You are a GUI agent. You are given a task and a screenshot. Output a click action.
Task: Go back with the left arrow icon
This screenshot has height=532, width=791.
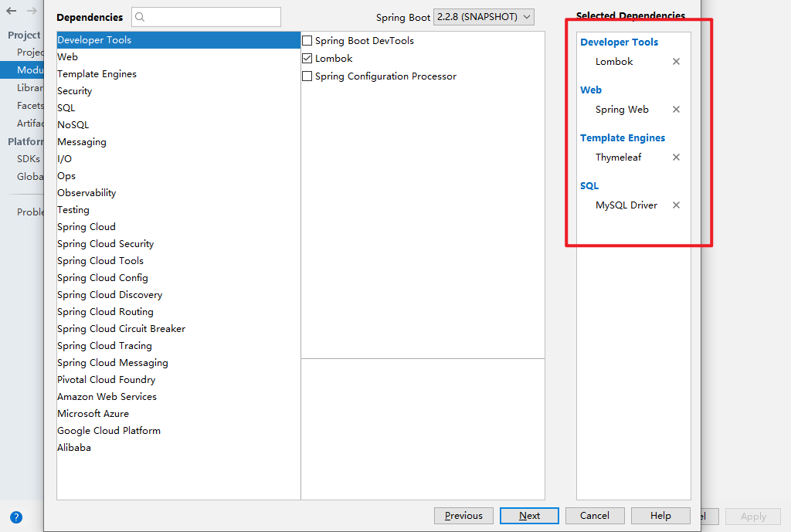click(11, 11)
